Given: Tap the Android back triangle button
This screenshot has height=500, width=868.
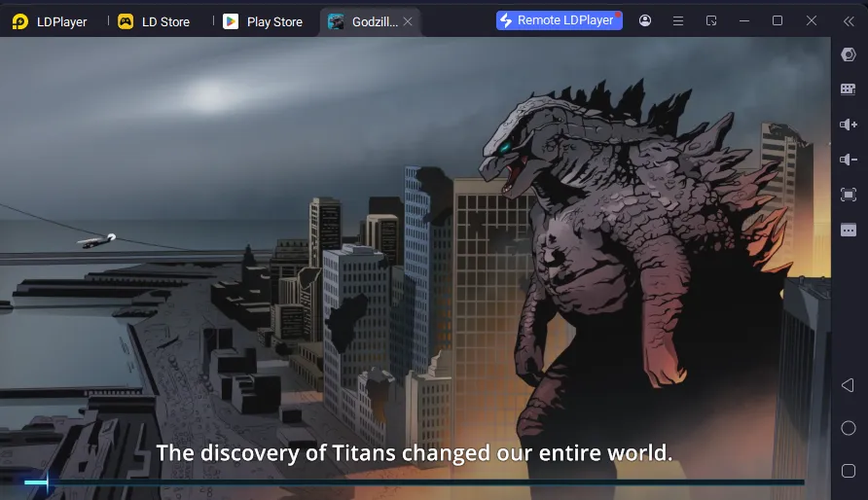Looking at the screenshot, I should [x=848, y=386].
